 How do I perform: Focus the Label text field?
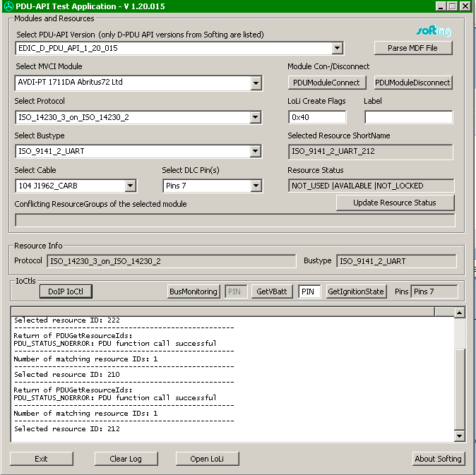(x=408, y=117)
